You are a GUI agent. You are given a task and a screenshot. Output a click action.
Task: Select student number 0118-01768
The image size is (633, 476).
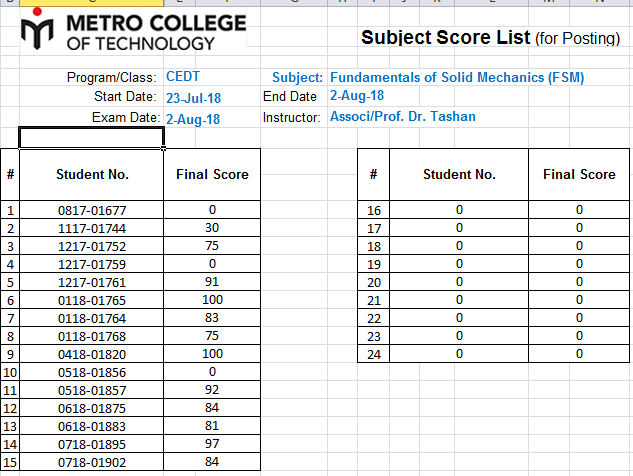(x=92, y=336)
